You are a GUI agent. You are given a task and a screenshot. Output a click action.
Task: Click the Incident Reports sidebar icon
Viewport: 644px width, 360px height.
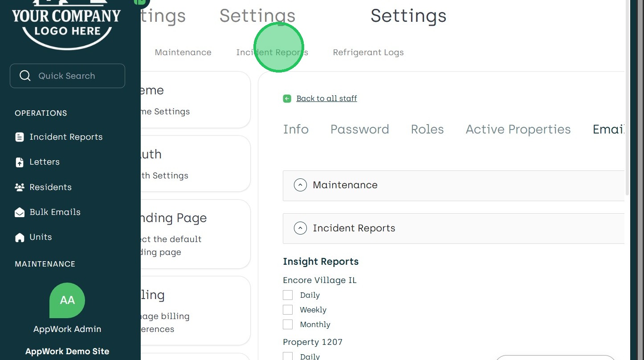(20, 137)
